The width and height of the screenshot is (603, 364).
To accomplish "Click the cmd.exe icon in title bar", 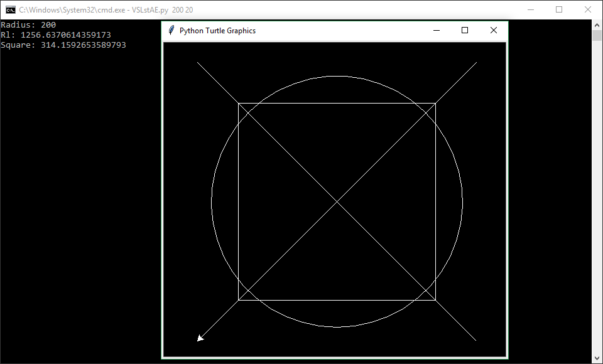I will [x=11, y=9].
